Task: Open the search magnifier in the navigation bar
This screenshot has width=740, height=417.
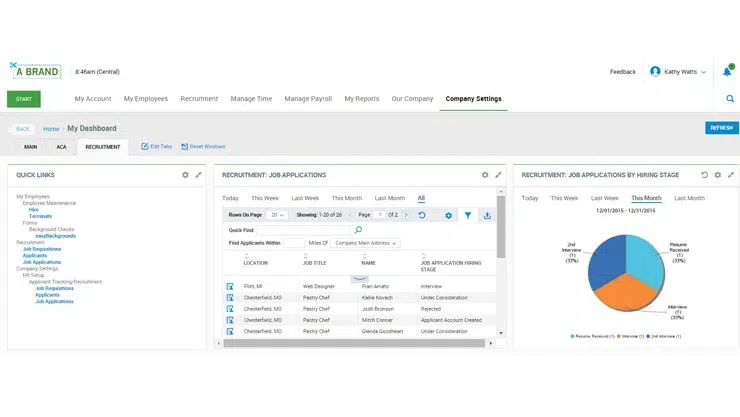Action: click(730, 99)
